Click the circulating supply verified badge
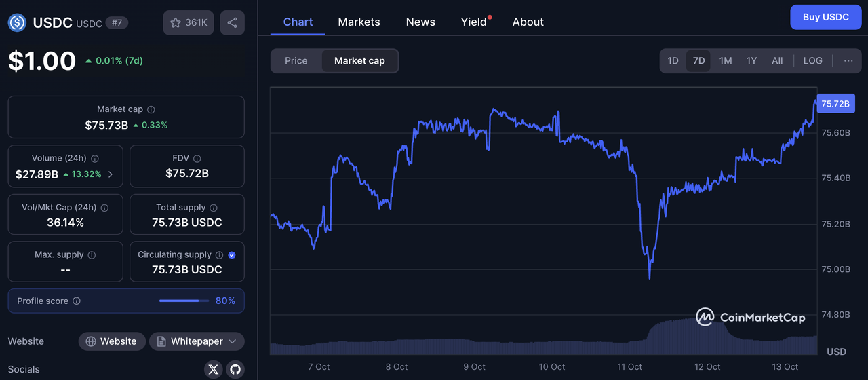Image resolution: width=868 pixels, height=380 pixels. click(x=232, y=255)
